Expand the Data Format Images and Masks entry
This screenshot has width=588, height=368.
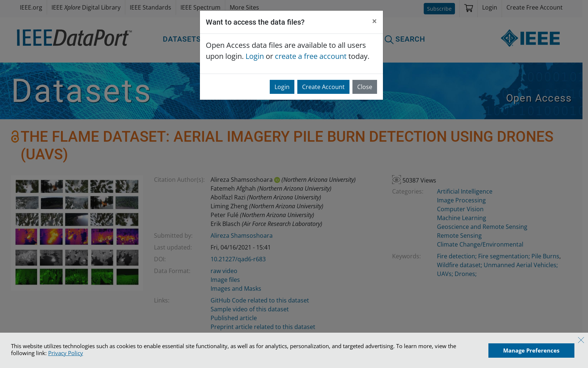236,289
